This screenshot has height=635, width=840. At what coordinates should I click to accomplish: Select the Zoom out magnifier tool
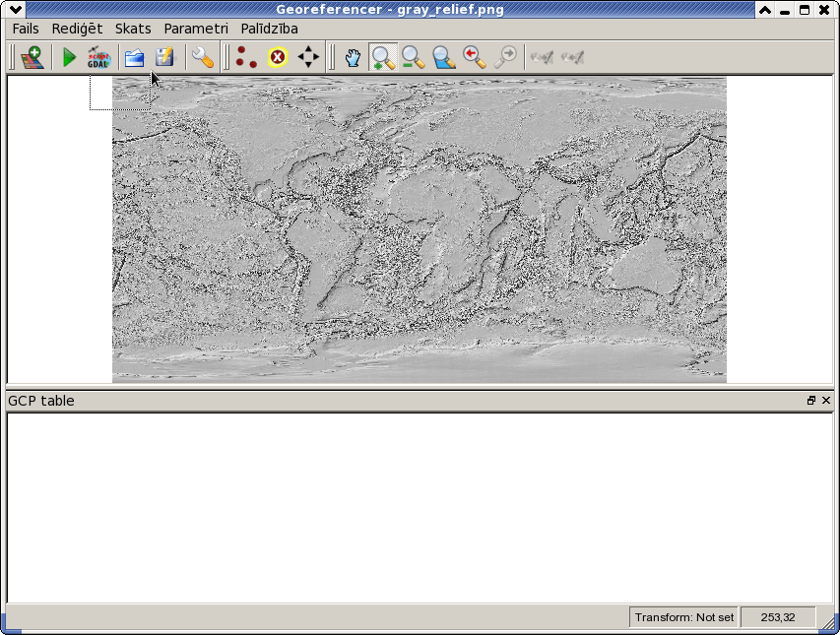[x=414, y=57]
